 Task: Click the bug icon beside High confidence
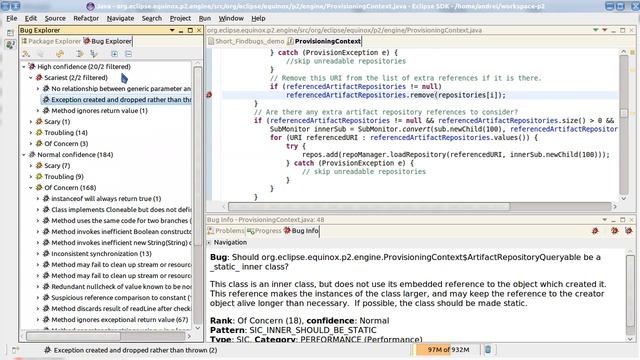[32, 67]
